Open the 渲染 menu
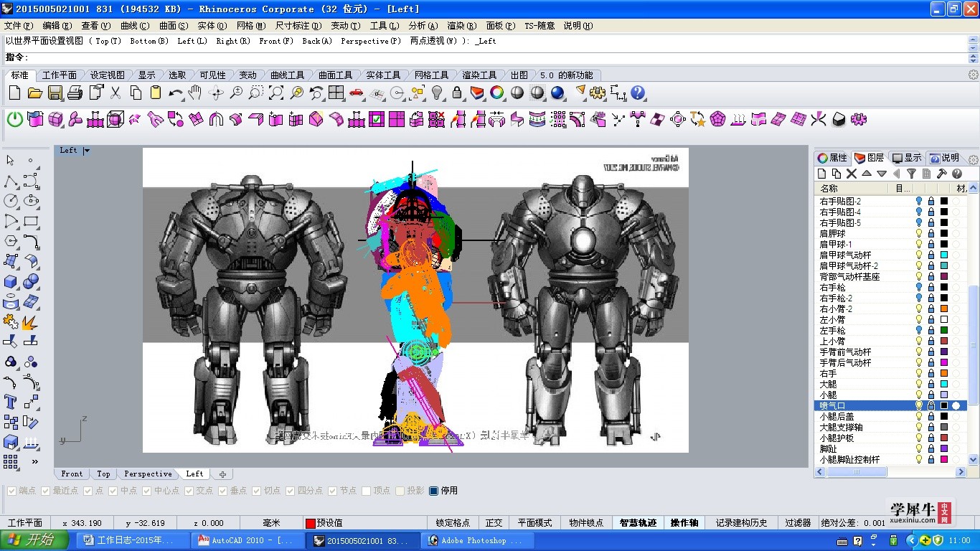The height and width of the screenshot is (551, 980). click(461, 26)
